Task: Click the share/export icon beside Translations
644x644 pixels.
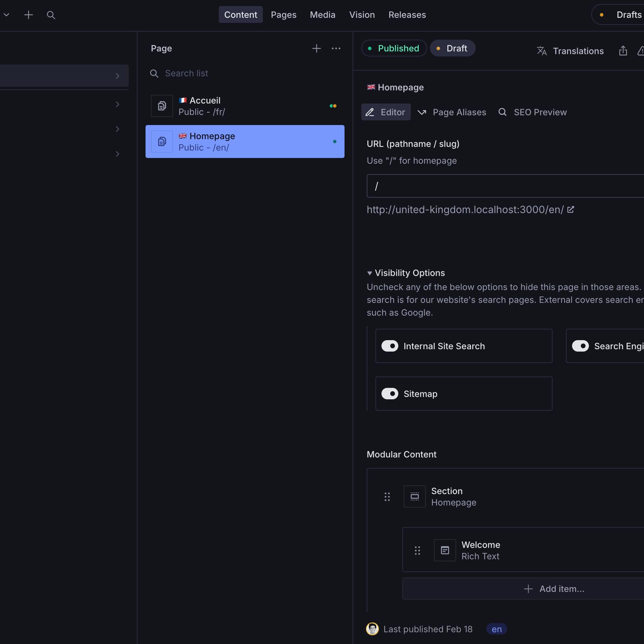Action: point(623,51)
